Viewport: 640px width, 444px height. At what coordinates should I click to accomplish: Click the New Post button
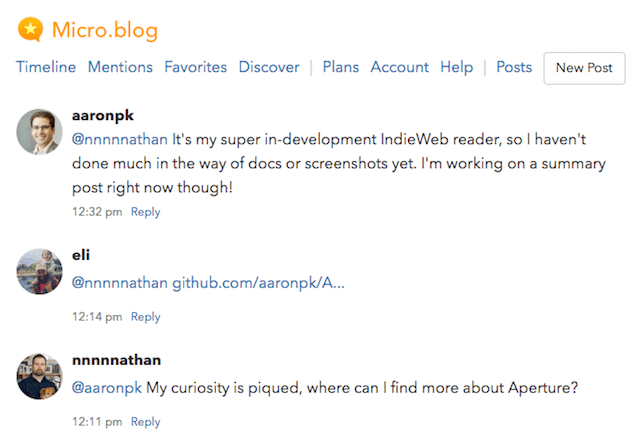click(x=584, y=68)
